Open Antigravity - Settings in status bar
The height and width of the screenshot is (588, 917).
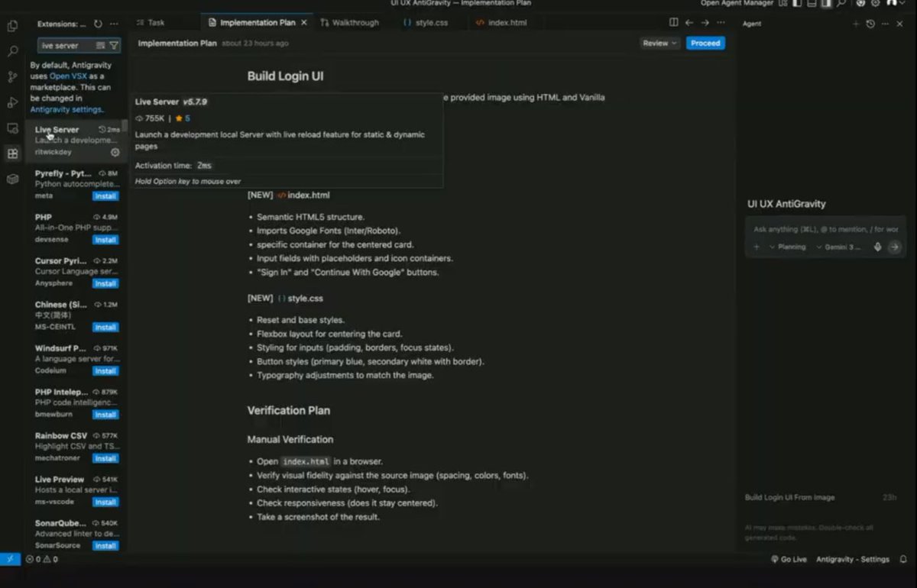point(852,559)
